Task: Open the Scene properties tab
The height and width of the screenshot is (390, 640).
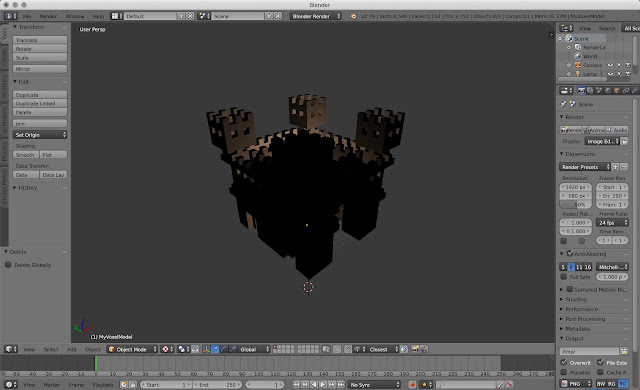Action: tap(599, 91)
